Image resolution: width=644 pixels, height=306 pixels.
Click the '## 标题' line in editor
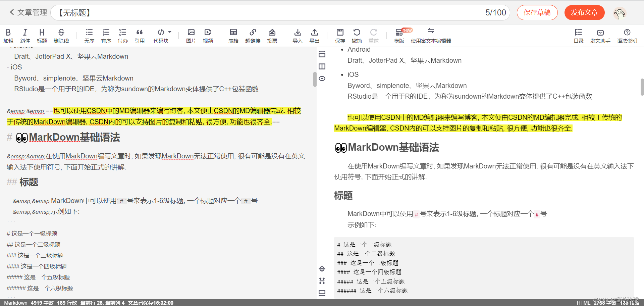pyautogui.click(x=22, y=182)
